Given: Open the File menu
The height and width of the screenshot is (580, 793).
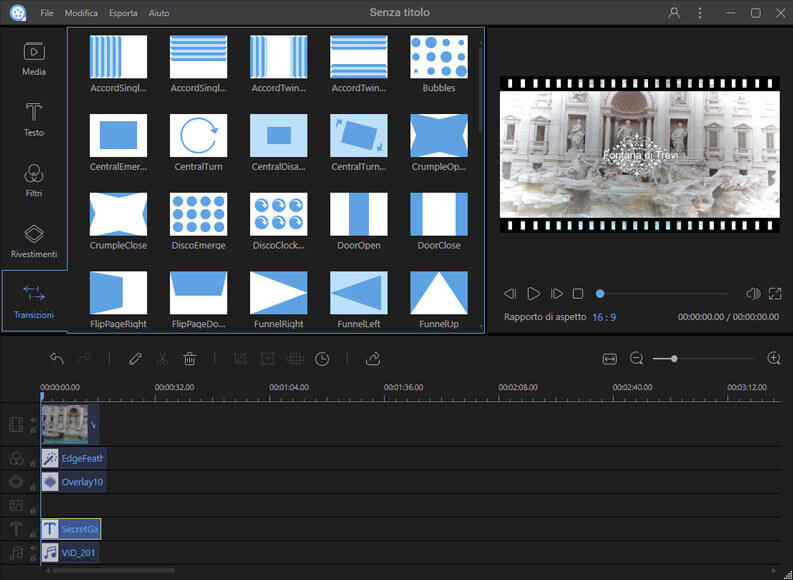Looking at the screenshot, I should [x=47, y=13].
